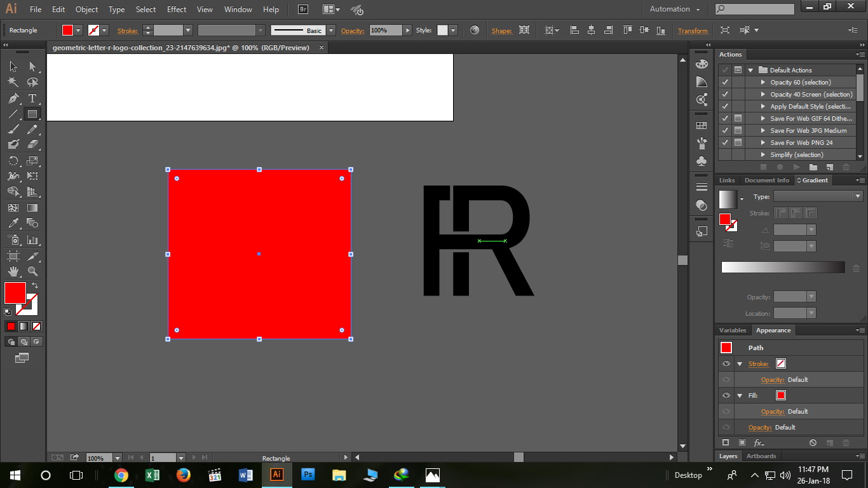
Task: Expand the Simplify (selection) action
Action: pyautogui.click(x=763, y=154)
